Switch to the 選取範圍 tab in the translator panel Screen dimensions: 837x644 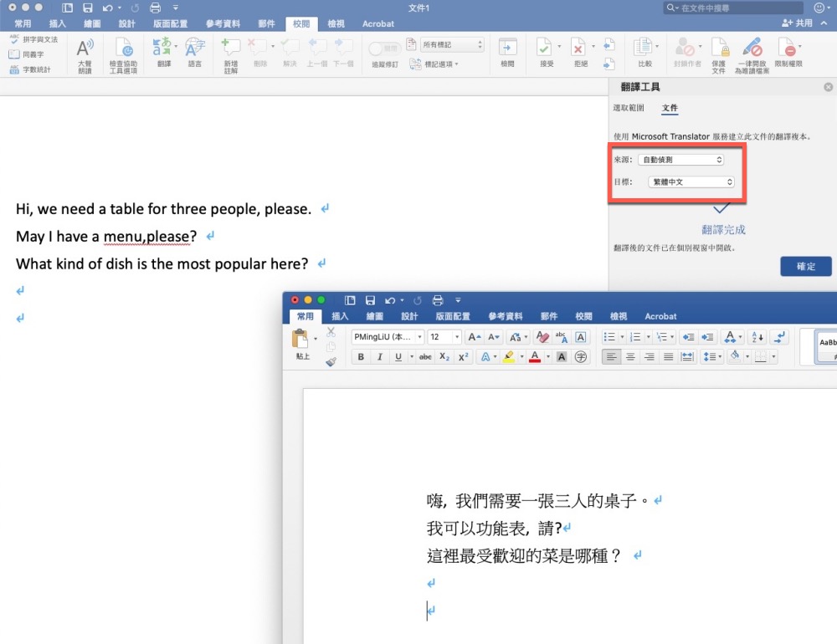pos(629,108)
